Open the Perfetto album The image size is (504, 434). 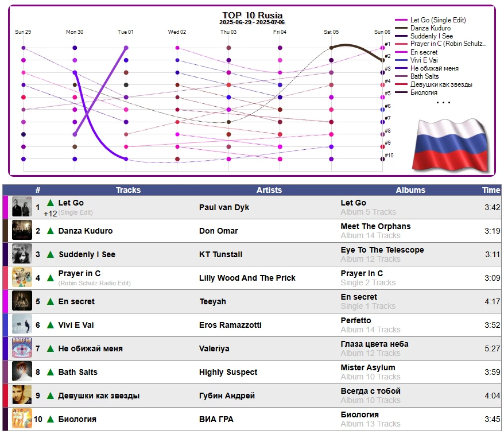356,320
